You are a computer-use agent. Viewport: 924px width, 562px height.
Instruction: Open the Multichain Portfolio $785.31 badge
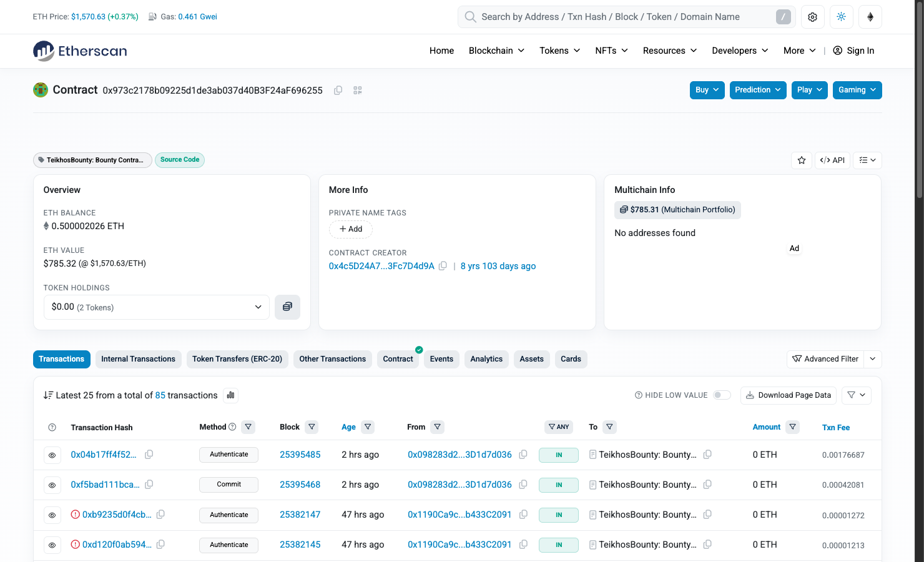click(677, 210)
